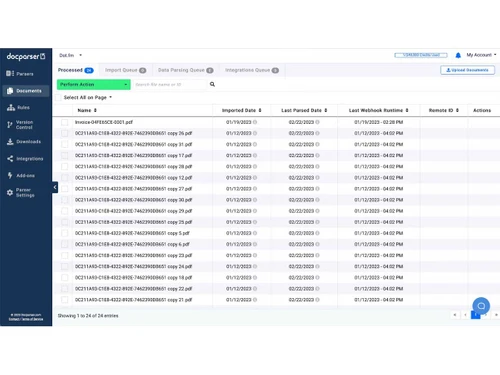Go to the previous page arrow
This screenshot has width=500, height=375.
click(x=465, y=315)
